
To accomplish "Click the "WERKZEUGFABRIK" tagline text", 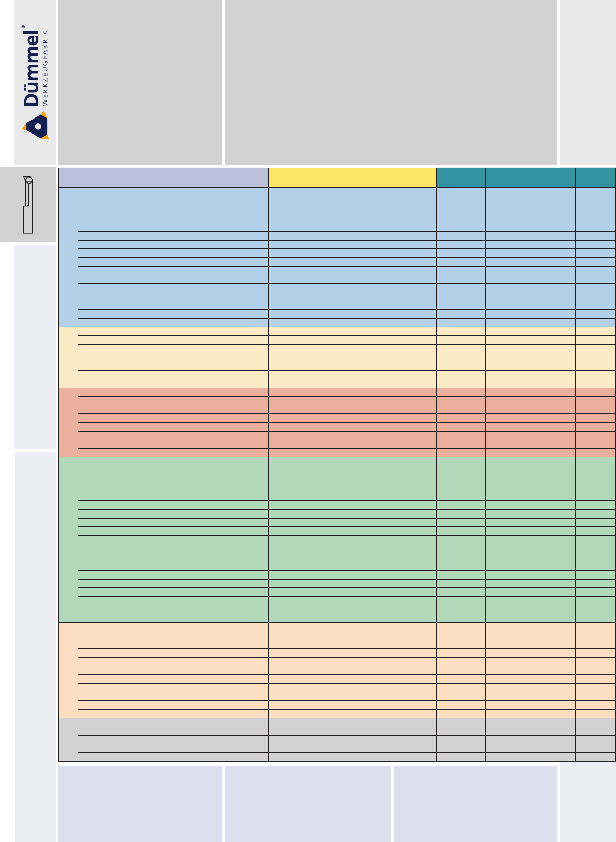I will click(x=46, y=68).
